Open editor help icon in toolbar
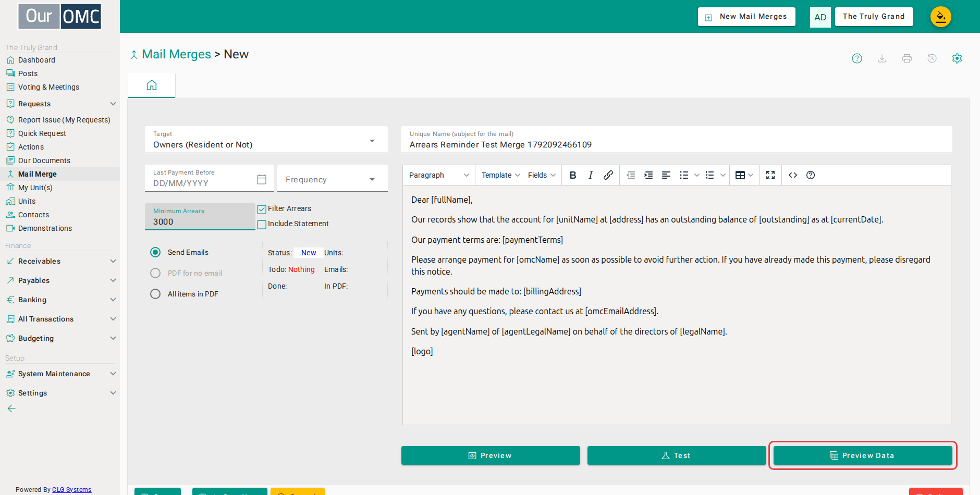This screenshot has height=495, width=980. [811, 175]
